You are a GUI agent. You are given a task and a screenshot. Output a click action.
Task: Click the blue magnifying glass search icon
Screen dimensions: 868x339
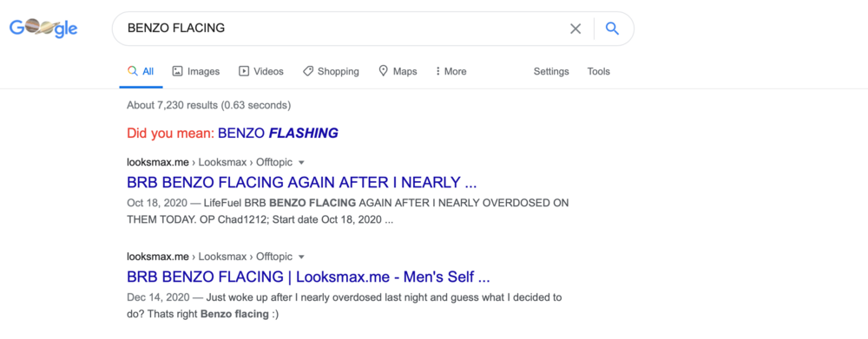tap(612, 29)
